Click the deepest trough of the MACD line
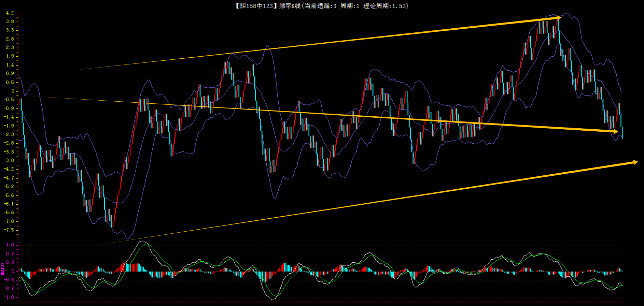 pos(273,299)
